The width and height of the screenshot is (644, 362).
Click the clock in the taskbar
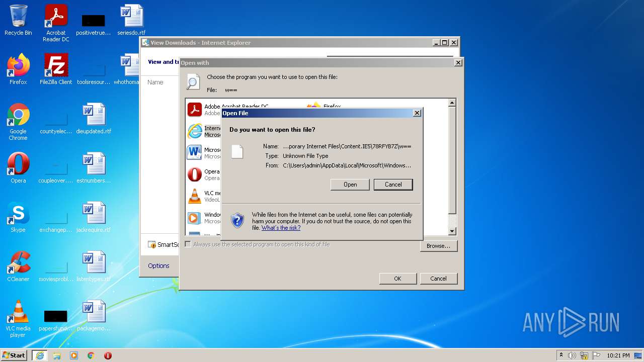[618, 355]
